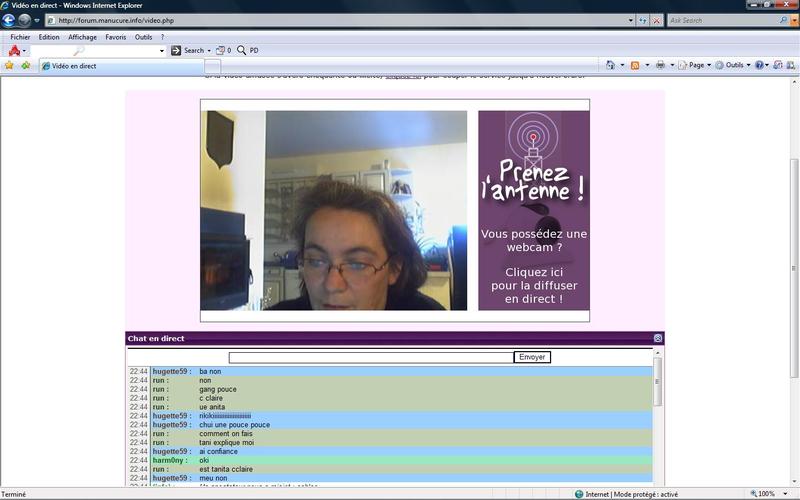This screenshot has height=500, width=800.
Task: Click the browser Back arrow button
Action: point(9,20)
